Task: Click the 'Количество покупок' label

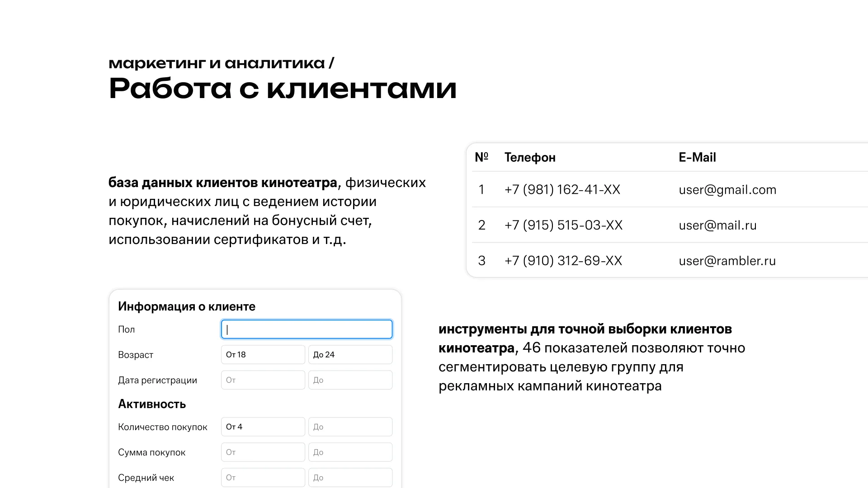Action: tap(163, 427)
